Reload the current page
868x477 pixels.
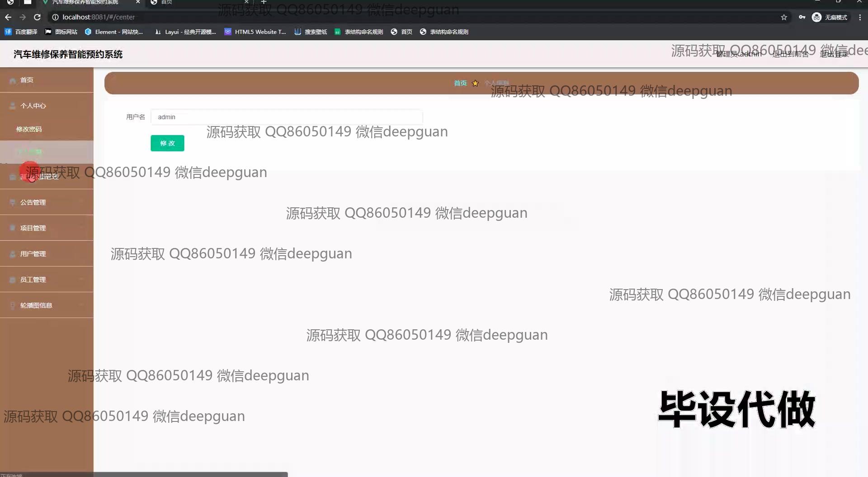(38, 17)
